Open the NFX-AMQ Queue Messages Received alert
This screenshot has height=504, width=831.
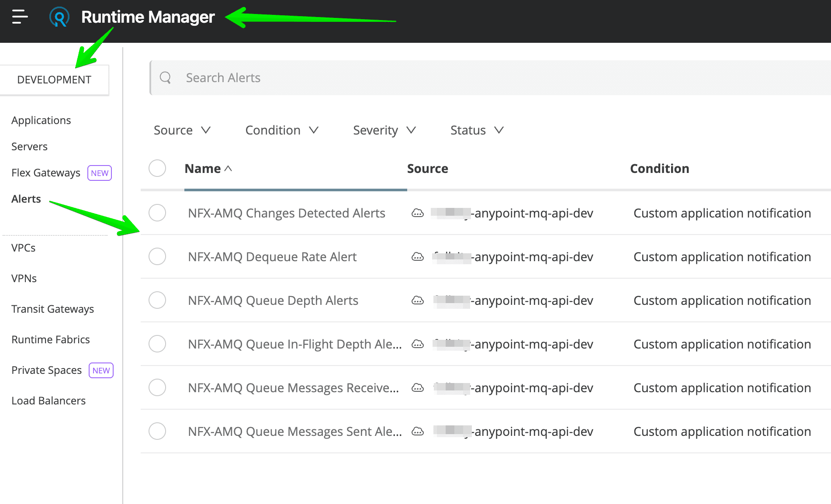(294, 388)
